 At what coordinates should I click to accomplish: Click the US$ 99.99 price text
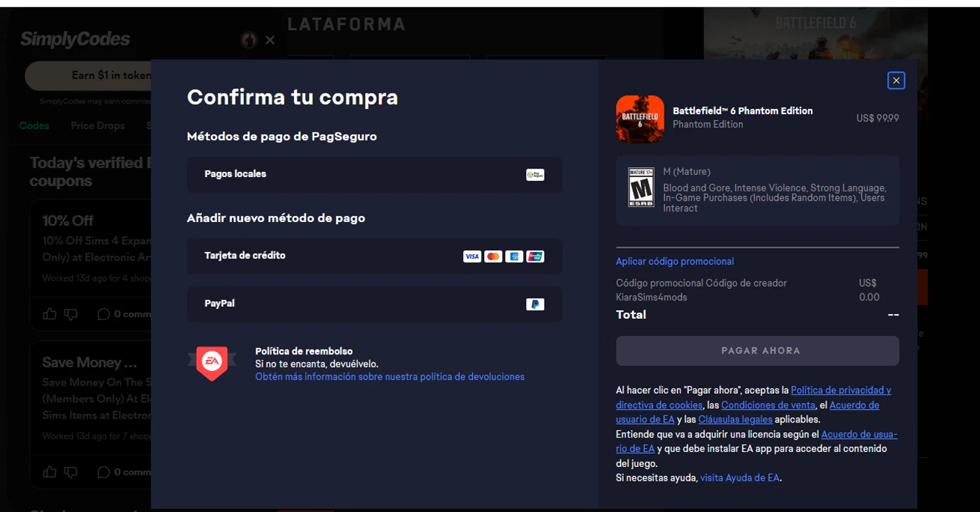click(877, 118)
